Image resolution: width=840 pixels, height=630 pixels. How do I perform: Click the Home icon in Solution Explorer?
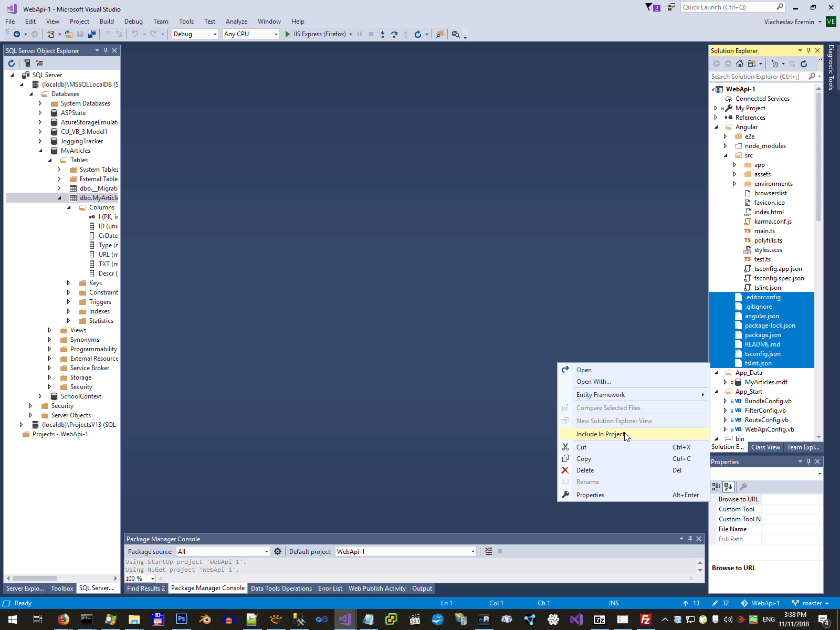pyautogui.click(x=740, y=64)
